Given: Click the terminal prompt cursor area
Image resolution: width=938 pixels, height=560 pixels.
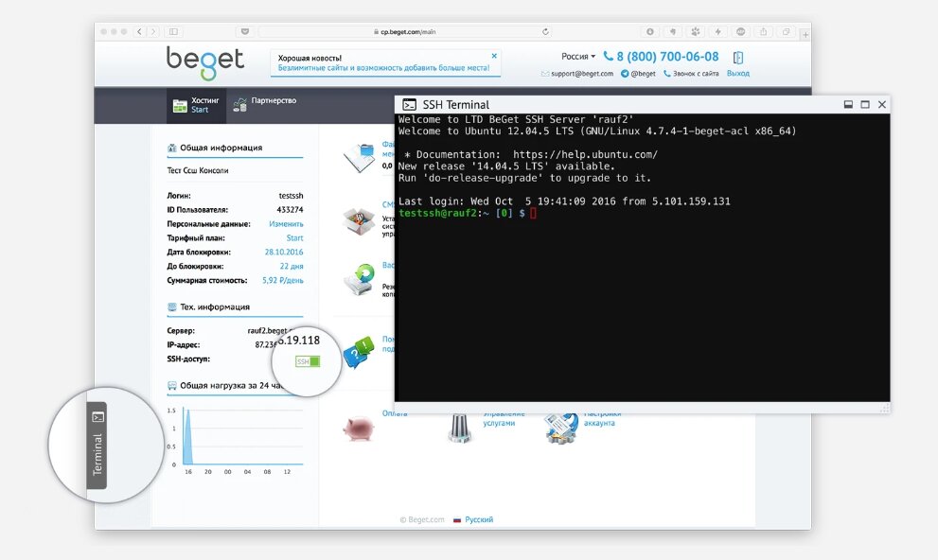Looking at the screenshot, I should (533, 214).
